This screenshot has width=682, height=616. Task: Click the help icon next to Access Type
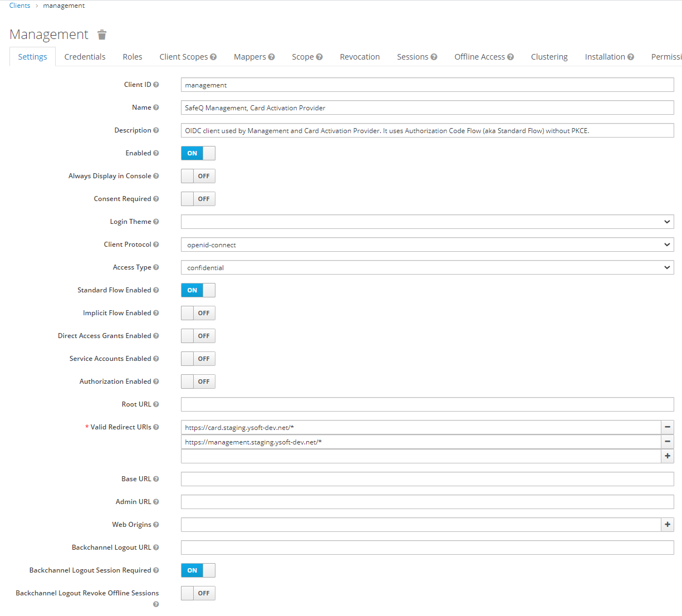coord(156,267)
